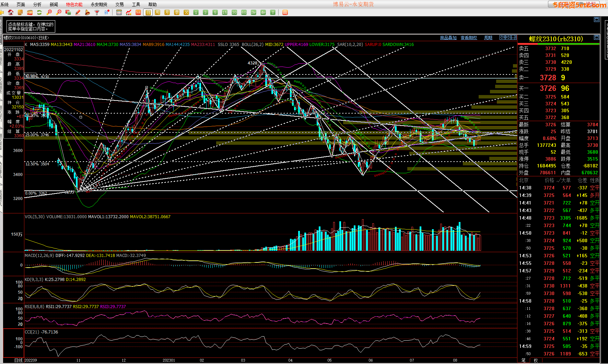The height and width of the screenshot is (364, 608).
Task: Toggle the side panel layout icon
Action: pos(514,37)
